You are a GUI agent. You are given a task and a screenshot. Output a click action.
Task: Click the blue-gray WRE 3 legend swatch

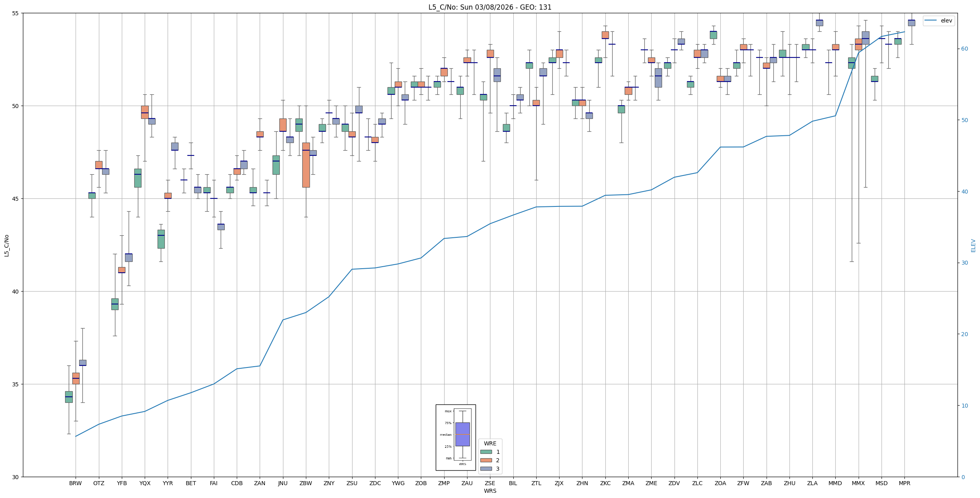(x=486, y=469)
